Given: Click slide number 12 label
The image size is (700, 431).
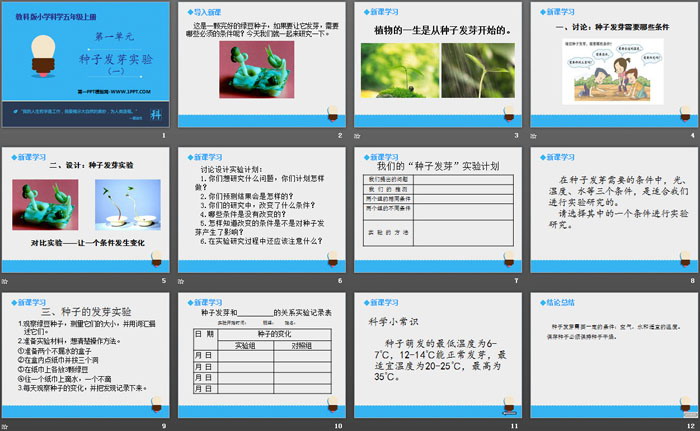Looking at the screenshot, I should point(691,426).
